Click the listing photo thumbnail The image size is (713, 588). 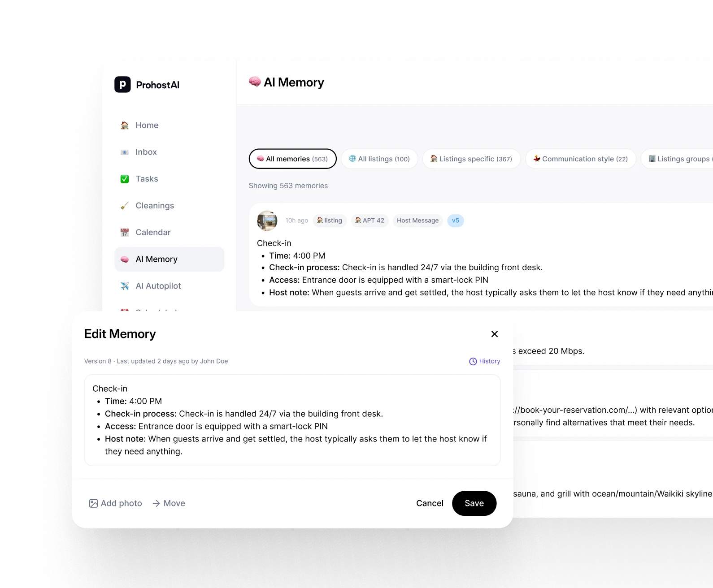coord(267,220)
